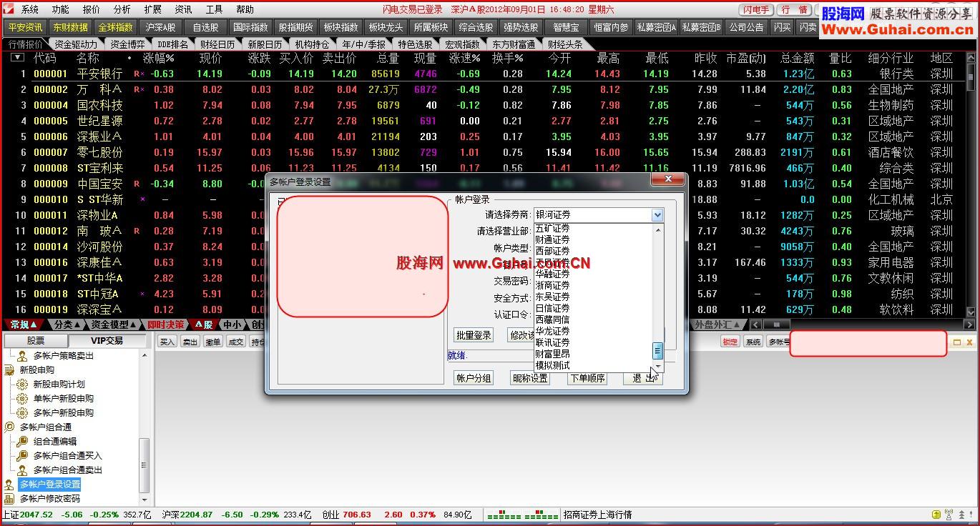
Task: Click the red 锁定 button
Action: (730, 342)
